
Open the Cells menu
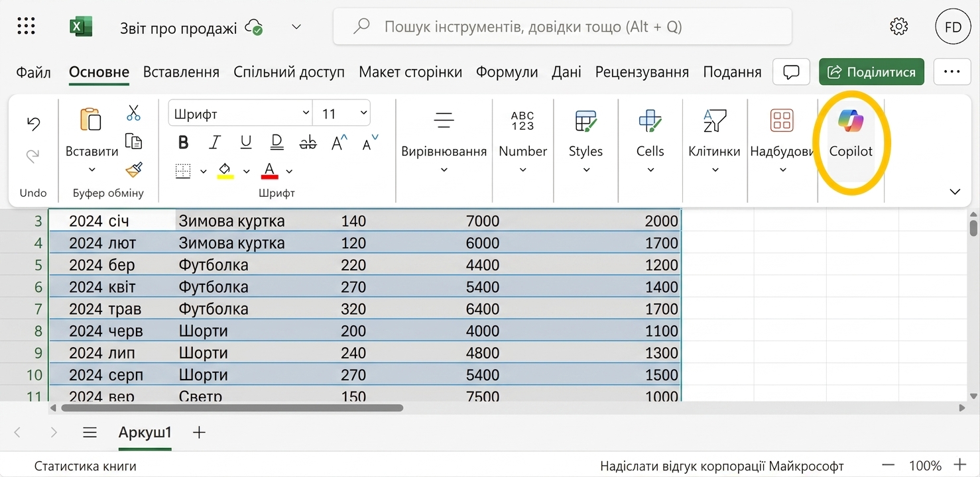[x=650, y=142]
